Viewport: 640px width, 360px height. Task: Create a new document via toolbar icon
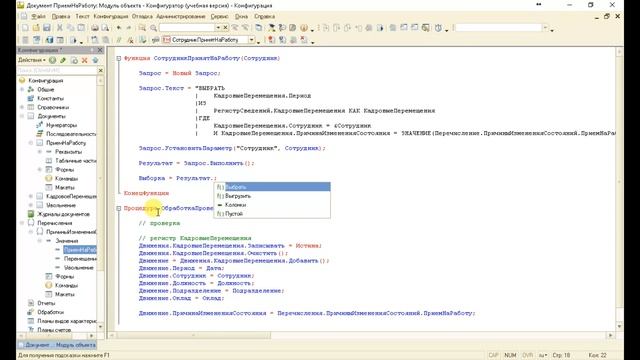point(25,28)
